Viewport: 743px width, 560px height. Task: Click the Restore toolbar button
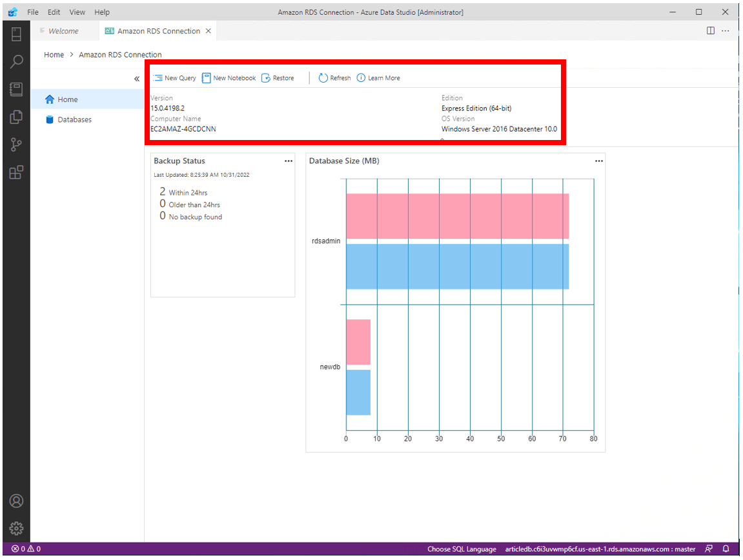(x=278, y=78)
